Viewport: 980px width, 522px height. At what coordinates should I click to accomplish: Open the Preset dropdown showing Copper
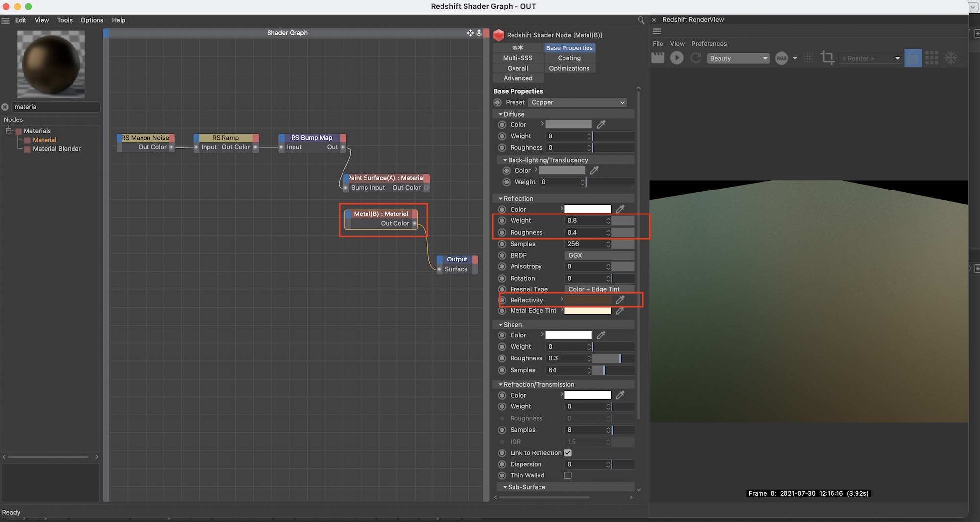coord(578,102)
